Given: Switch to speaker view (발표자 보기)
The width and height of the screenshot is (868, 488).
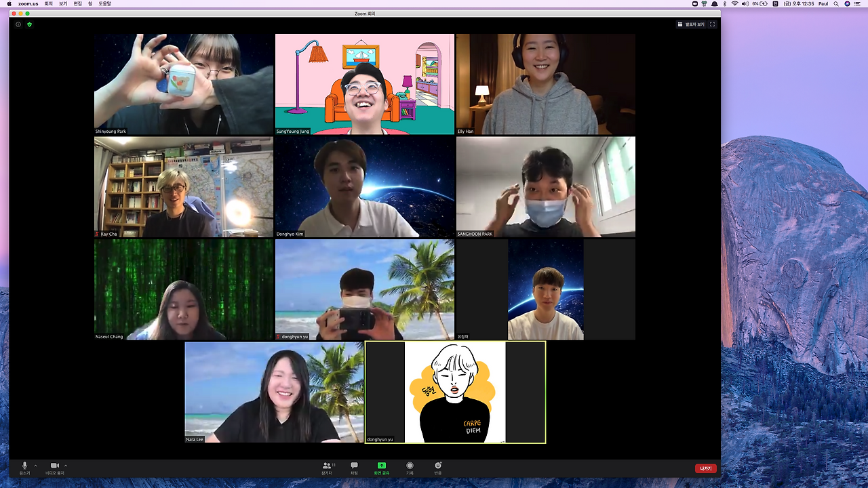Looking at the screenshot, I should [x=694, y=24].
